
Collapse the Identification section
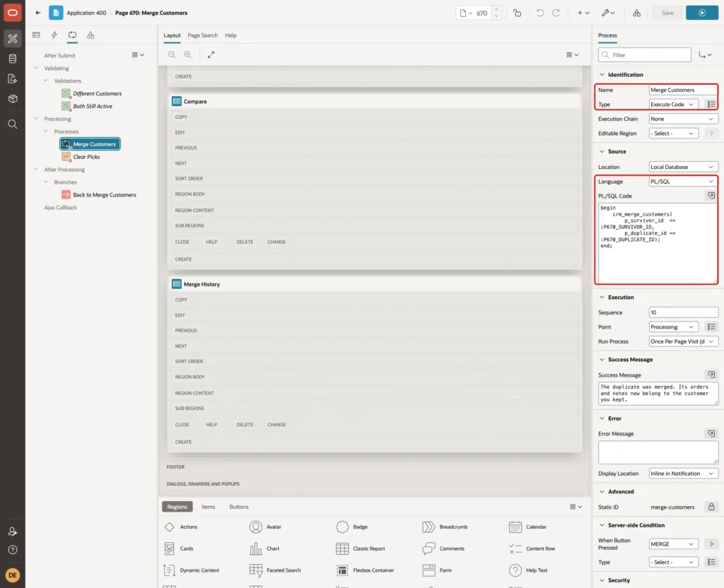tap(602, 74)
